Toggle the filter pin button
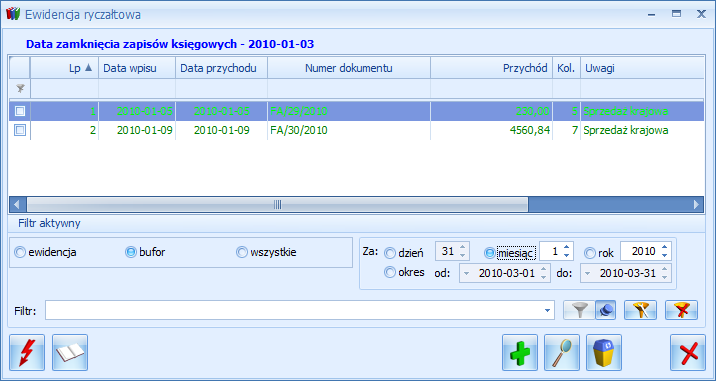The image size is (716, 381). [605, 310]
